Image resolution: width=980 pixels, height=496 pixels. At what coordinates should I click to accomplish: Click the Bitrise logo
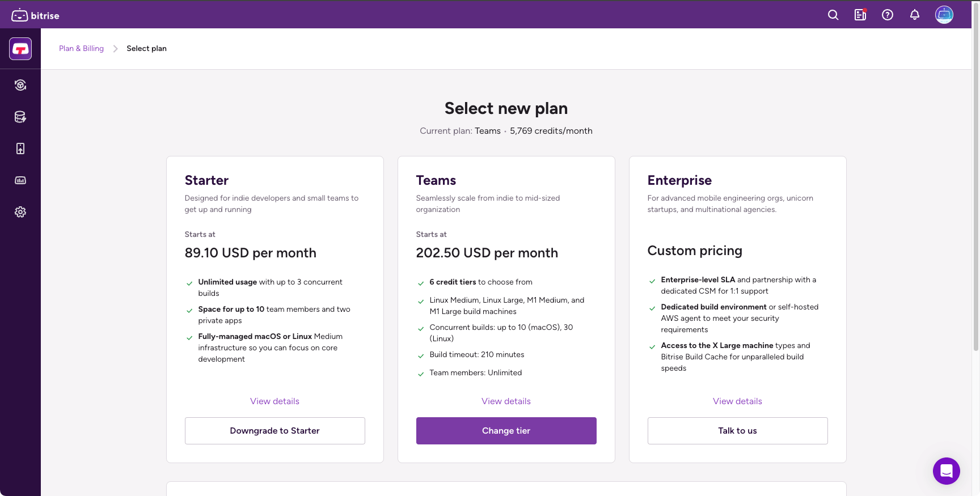coord(35,15)
